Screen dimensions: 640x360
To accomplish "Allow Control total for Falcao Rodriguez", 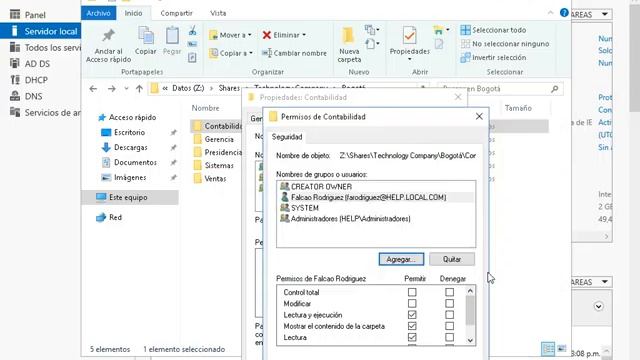I will pos(412,292).
